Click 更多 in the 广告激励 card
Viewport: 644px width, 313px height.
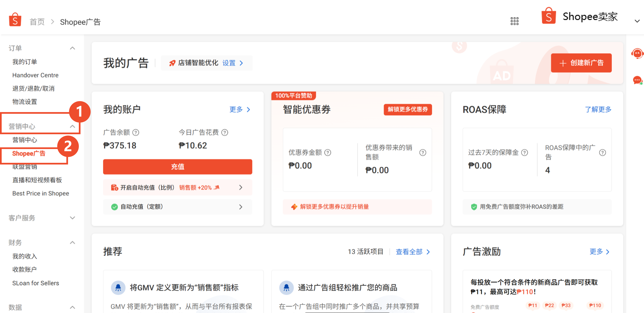[599, 251]
